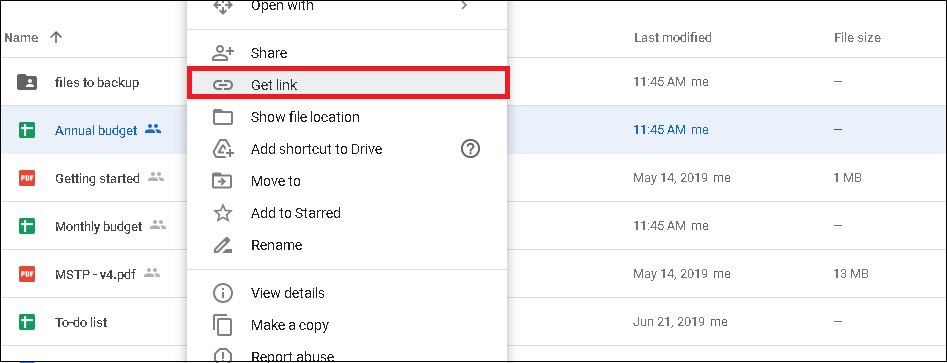Click the Last modified column header

[673, 37]
